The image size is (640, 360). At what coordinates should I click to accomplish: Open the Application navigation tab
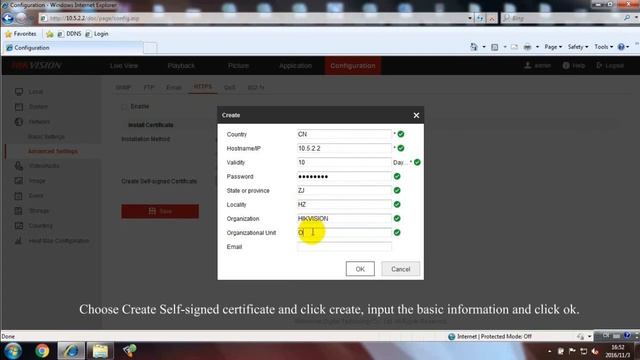coord(296,66)
